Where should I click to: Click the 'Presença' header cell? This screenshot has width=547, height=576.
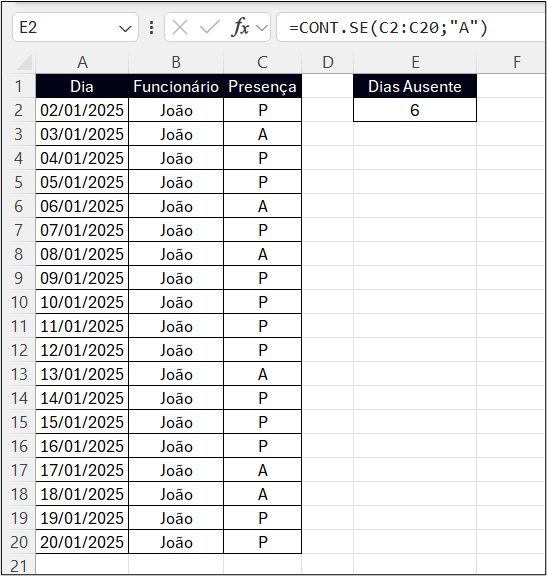(262, 86)
